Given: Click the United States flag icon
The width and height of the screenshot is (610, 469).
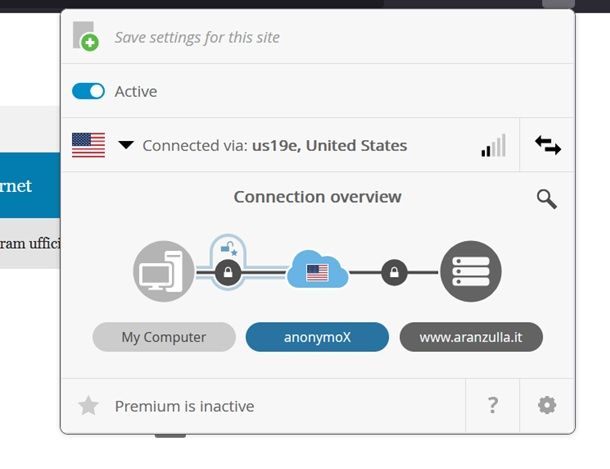Looking at the screenshot, I should (88, 145).
